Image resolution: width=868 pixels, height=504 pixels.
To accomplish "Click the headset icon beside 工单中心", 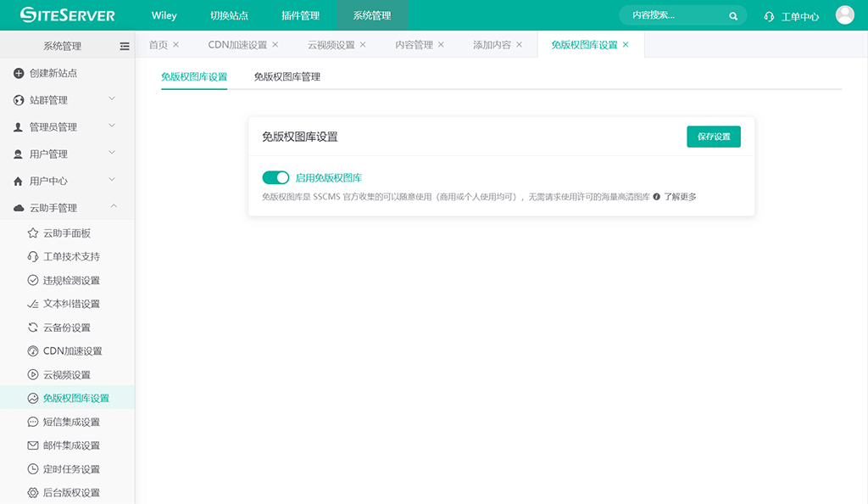I will tap(769, 17).
